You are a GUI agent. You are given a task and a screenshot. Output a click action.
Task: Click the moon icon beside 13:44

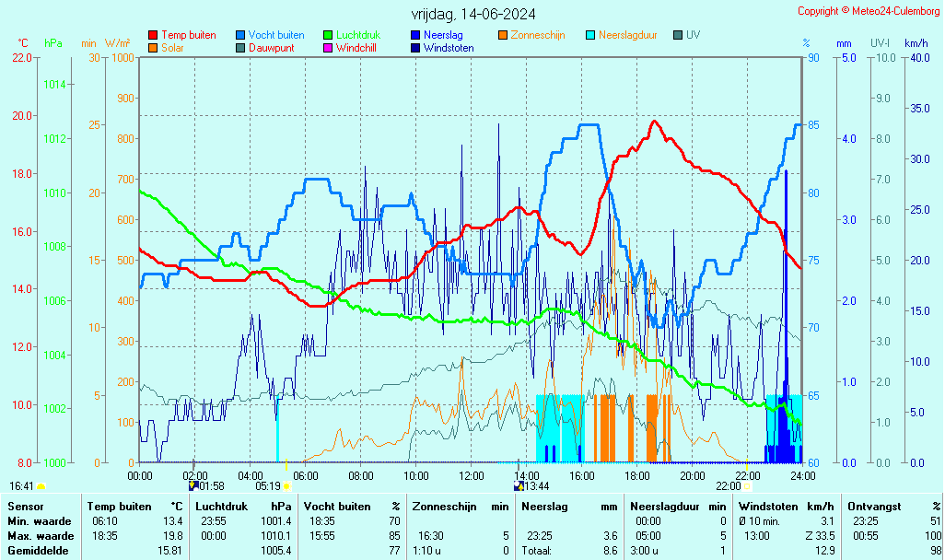point(519,485)
